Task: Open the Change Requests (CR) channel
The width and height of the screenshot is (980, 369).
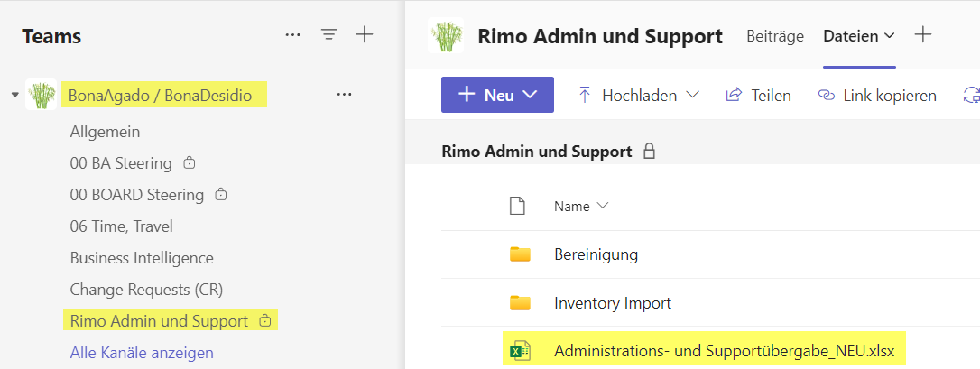Action: pyautogui.click(x=146, y=290)
